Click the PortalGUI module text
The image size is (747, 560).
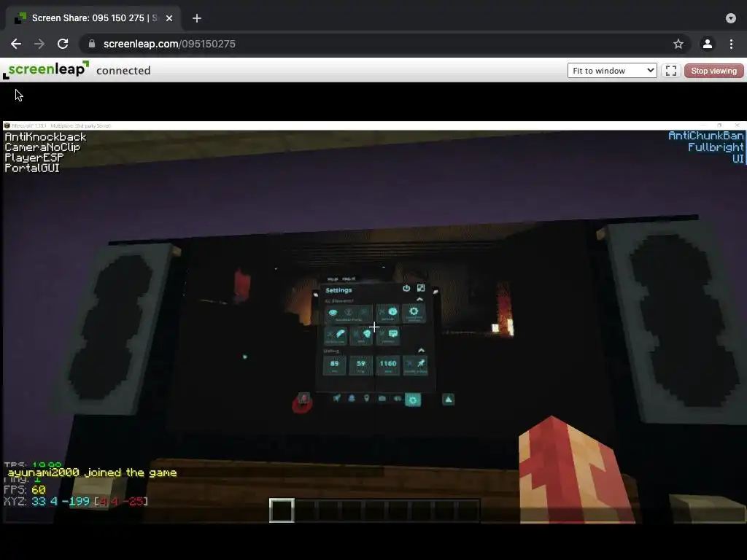pyautogui.click(x=32, y=168)
